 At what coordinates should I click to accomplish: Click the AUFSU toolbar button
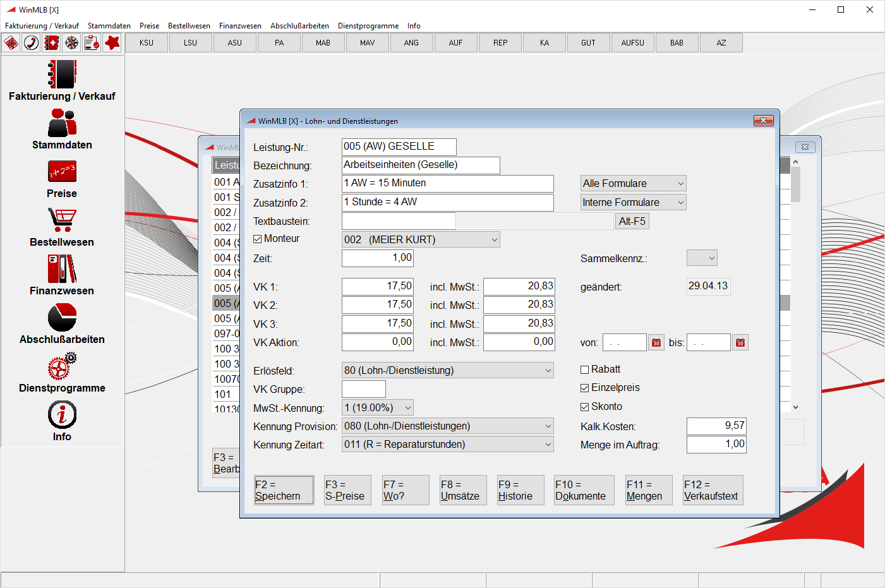(x=633, y=43)
